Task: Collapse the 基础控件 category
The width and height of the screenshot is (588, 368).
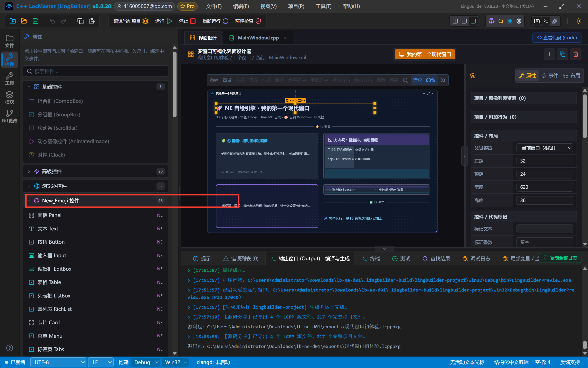Action: (x=96, y=87)
